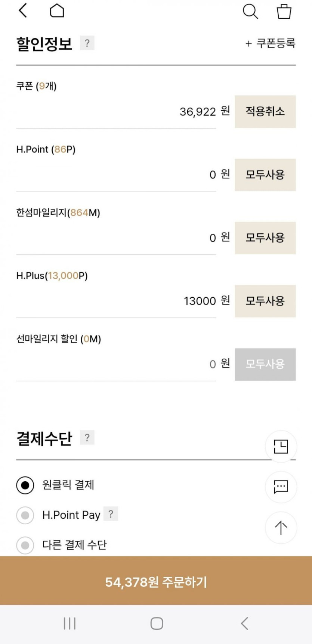The image size is (312, 644).
Task: Use all 한섬마일리지 with 모두사용
Action: coord(265,238)
